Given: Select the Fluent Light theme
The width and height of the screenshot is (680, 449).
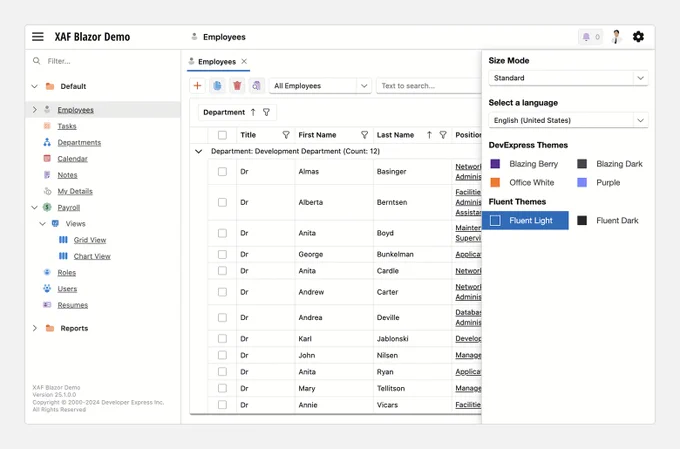Looking at the screenshot, I should 525,220.
